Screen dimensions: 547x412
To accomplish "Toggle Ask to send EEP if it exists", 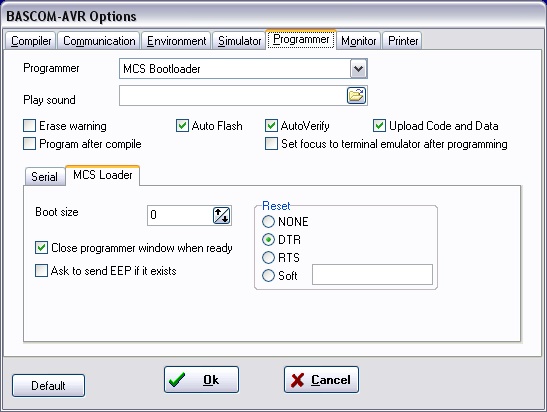I will (41, 271).
